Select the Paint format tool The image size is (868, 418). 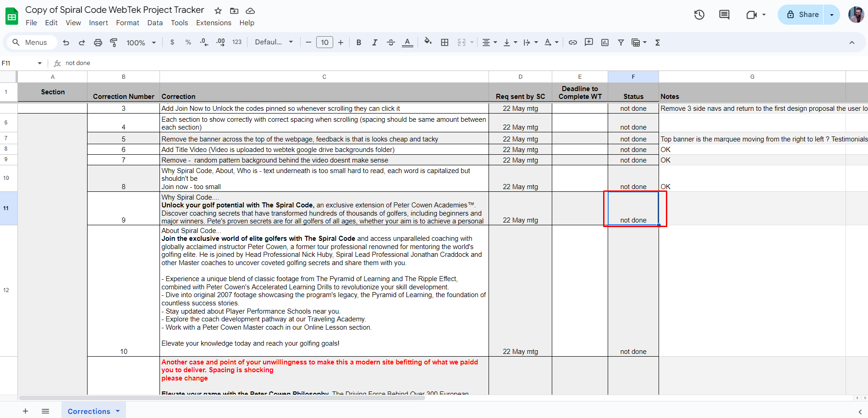tap(114, 43)
